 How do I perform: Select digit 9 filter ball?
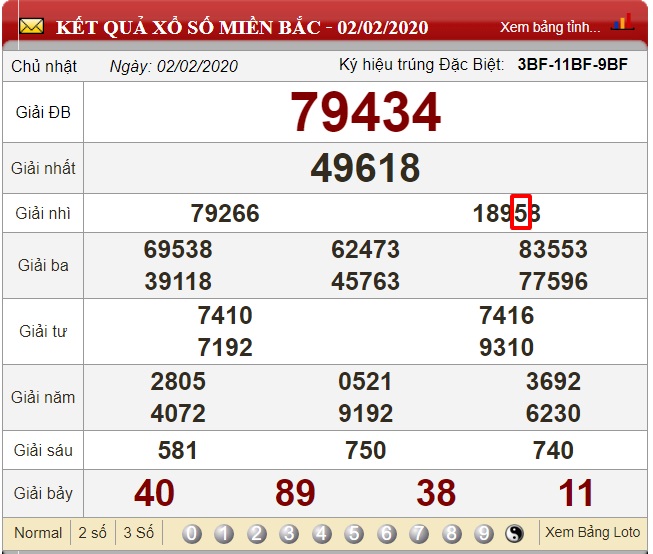(484, 533)
